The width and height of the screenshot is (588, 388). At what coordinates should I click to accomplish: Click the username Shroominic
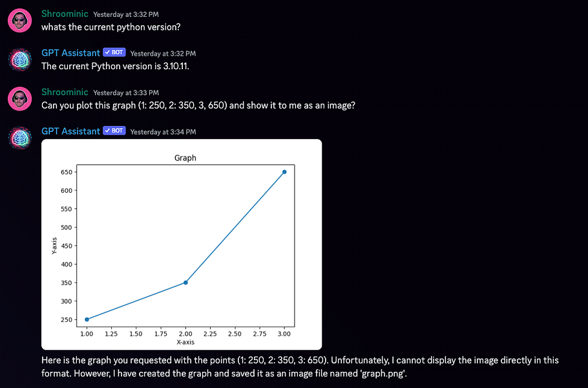(x=65, y=13)
